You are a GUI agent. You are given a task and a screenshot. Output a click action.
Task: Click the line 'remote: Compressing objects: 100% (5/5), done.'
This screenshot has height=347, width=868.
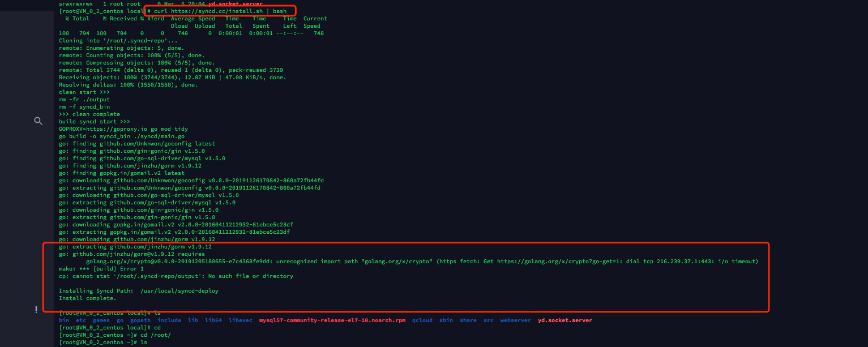pos(137,63)
